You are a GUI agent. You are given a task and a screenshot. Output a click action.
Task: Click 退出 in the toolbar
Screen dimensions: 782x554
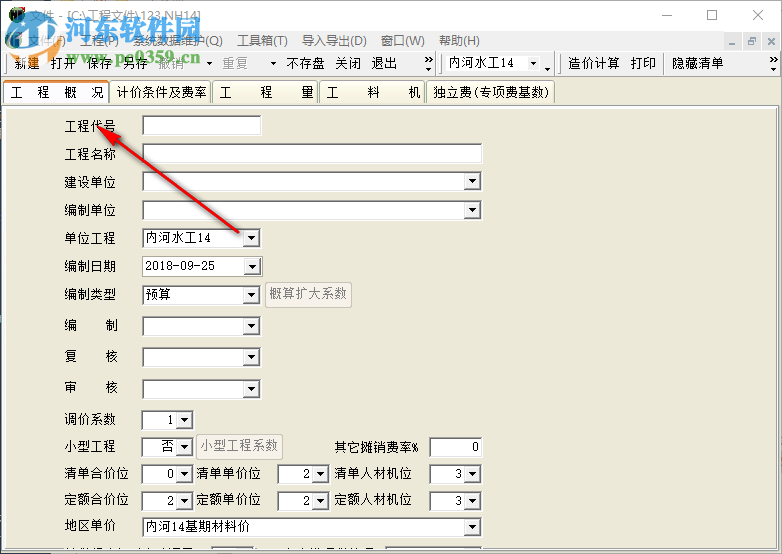coord(384,63)
